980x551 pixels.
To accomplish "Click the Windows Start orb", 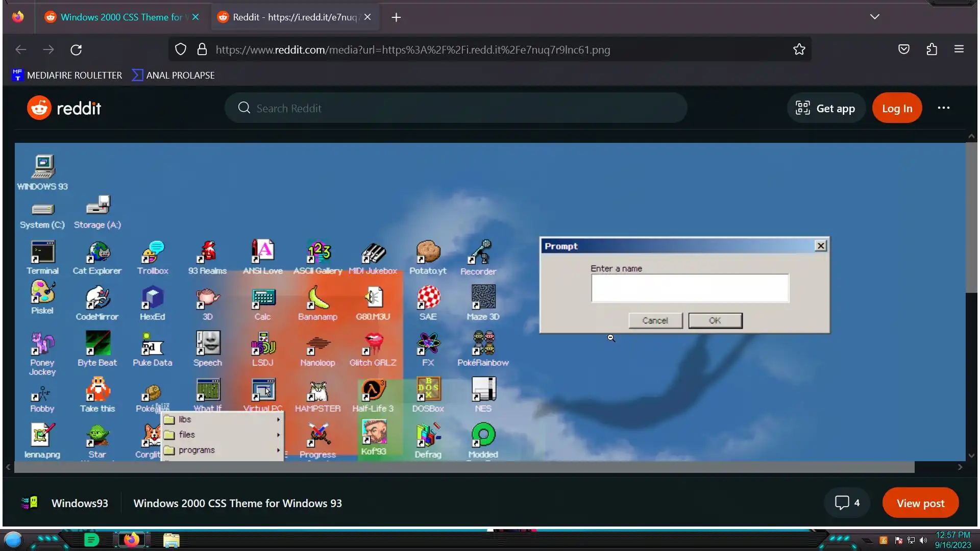I will (x=13, y=540).
